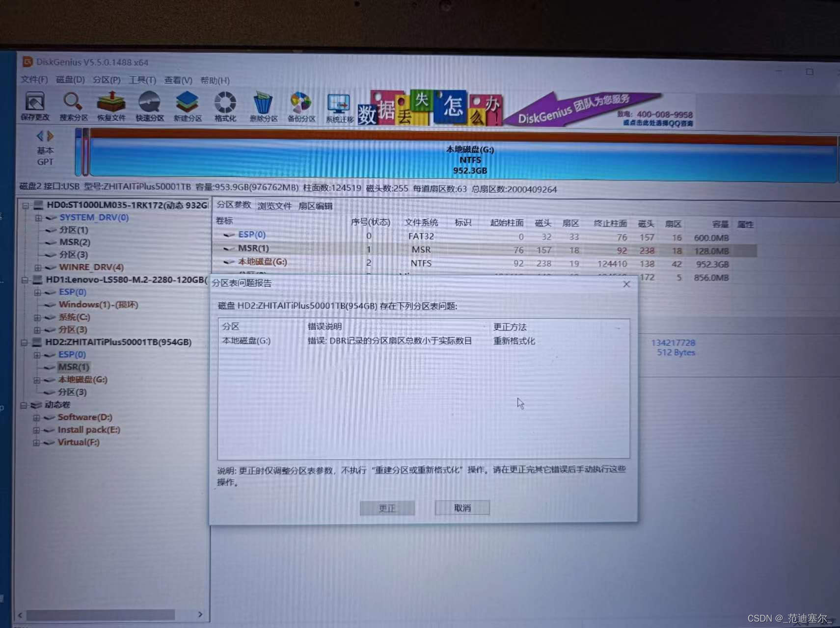
Task: Click the 更正方法 column header in dialog
Action: pos(510,327)
